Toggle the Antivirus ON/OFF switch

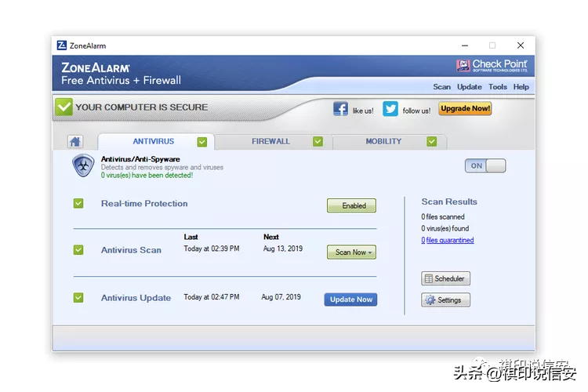pyautogui.click(x=485, y=165)
